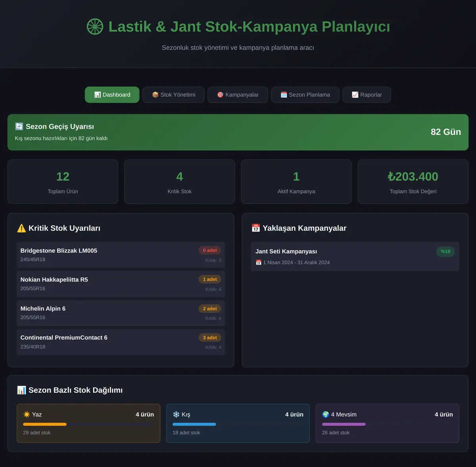Viewport: 476px width, 467px height.
Task: Click the snowflake icon in Kış card
Action: click(176, 414)
